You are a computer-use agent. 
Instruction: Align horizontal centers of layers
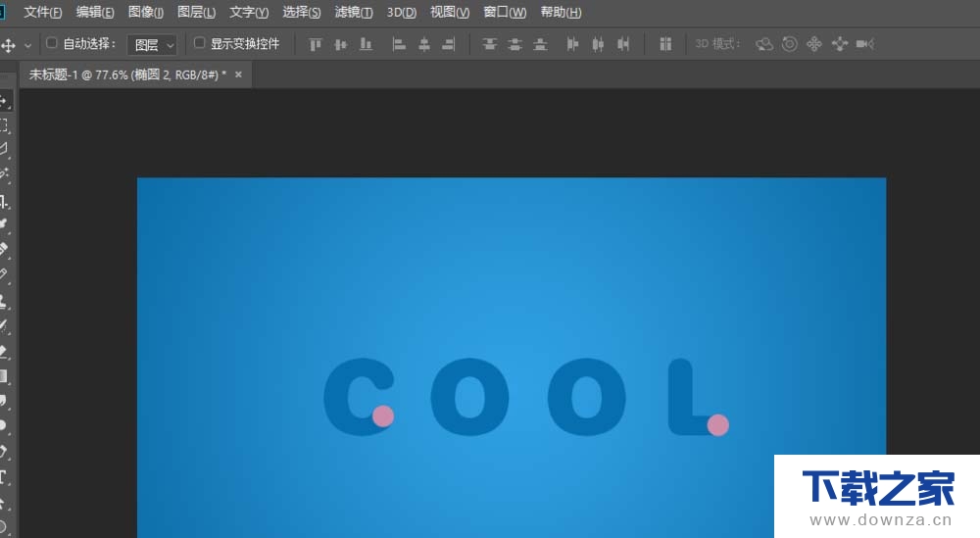tap(423, 44)
